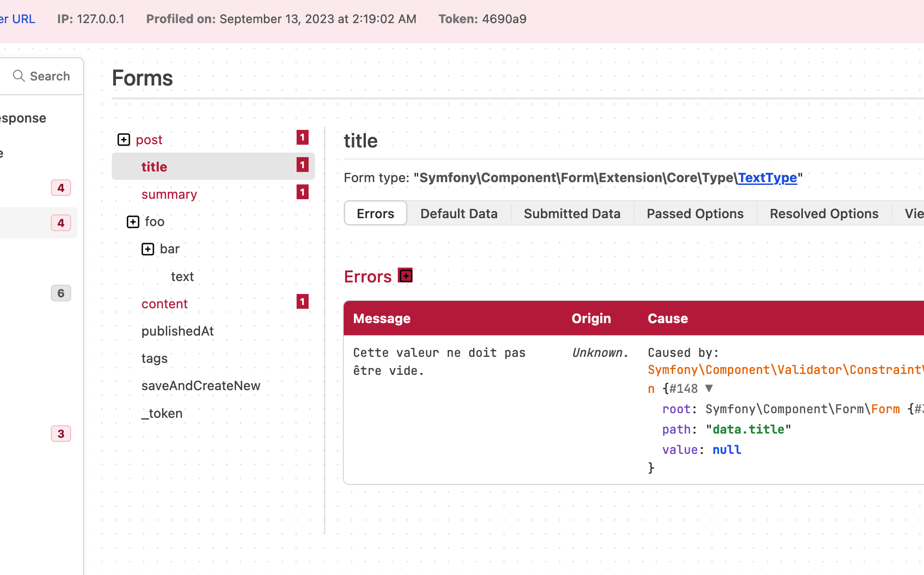Click the null value in the dump
Image resolution: width=924 pixels, height=575 pixels.
(727, 450)
